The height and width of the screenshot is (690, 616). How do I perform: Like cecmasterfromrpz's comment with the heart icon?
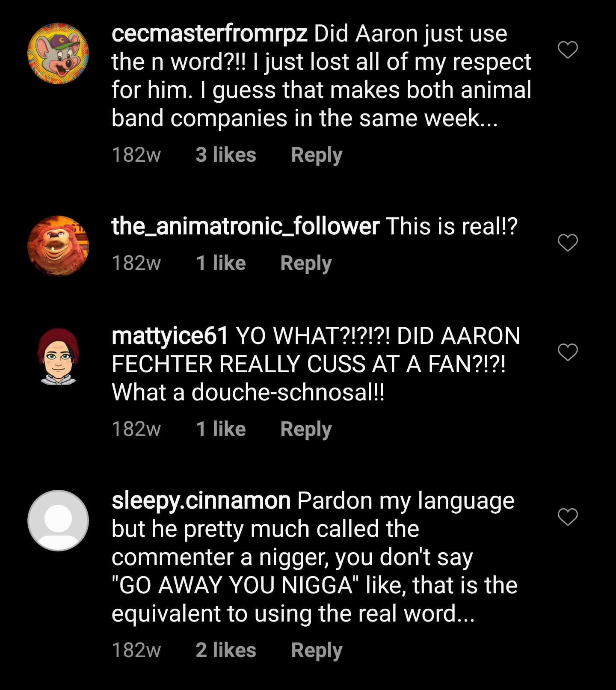click(568, 50)
